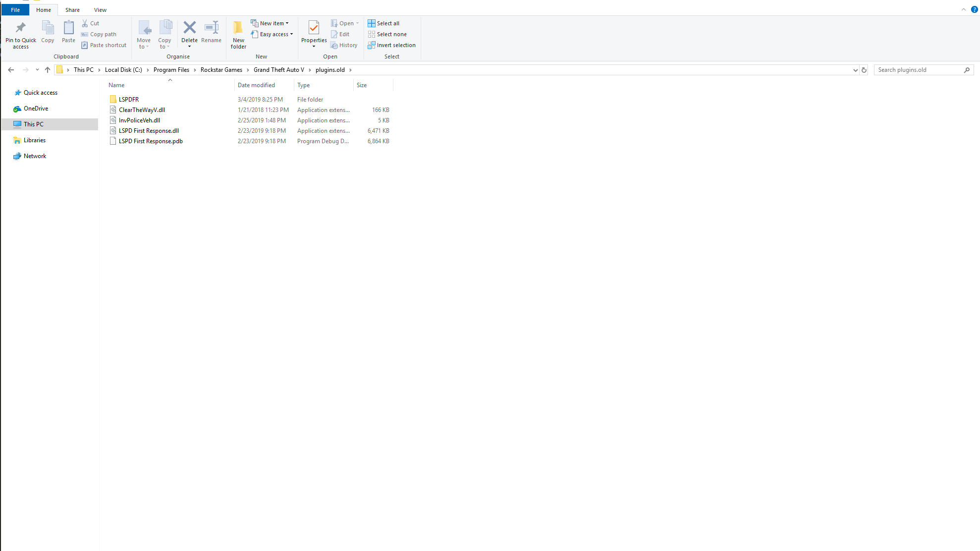Click the refresh icon by the address bar
The height and width of the screenshot is (551, 980).
pos(864,70)
